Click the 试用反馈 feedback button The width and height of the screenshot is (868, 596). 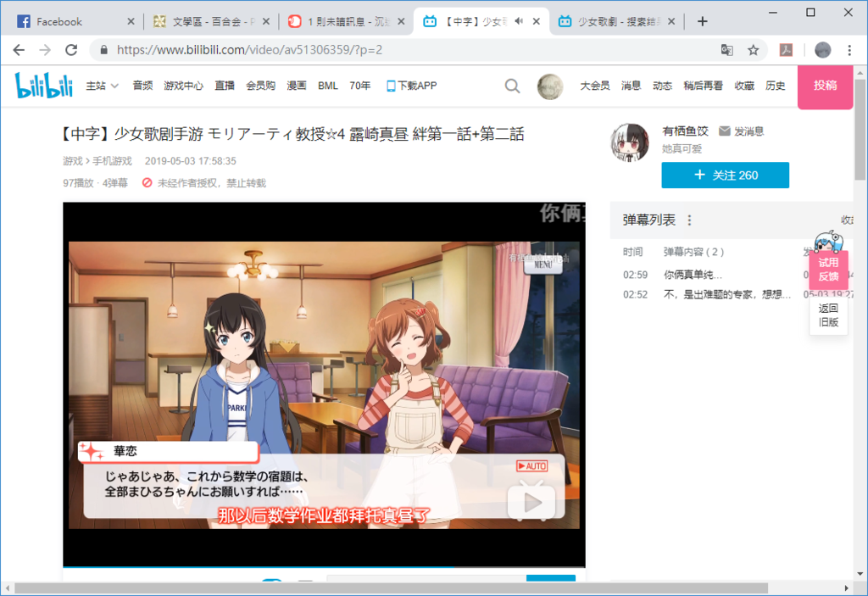click(828, 270)
